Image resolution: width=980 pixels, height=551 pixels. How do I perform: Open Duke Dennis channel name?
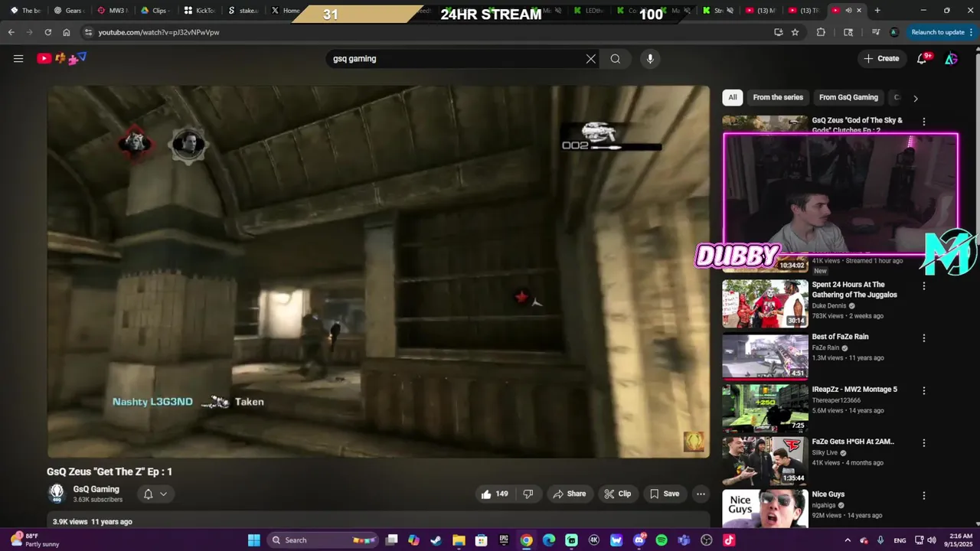pos(829,305)
